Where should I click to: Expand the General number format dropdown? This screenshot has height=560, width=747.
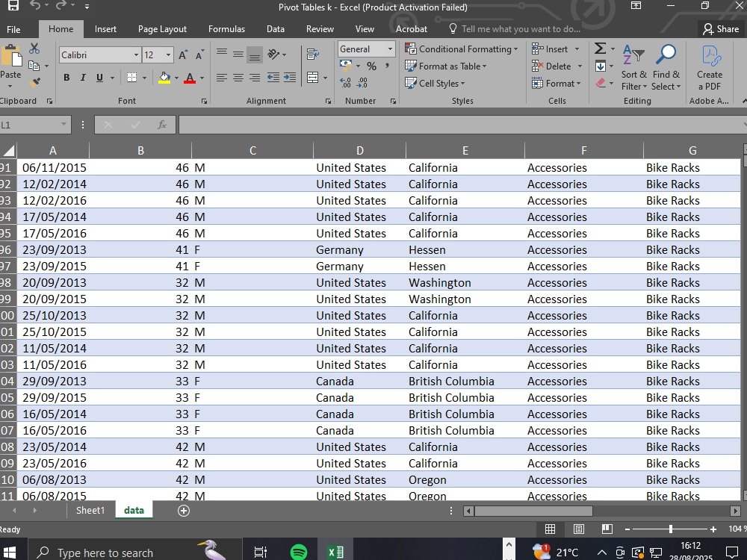(x=390, y=49)
